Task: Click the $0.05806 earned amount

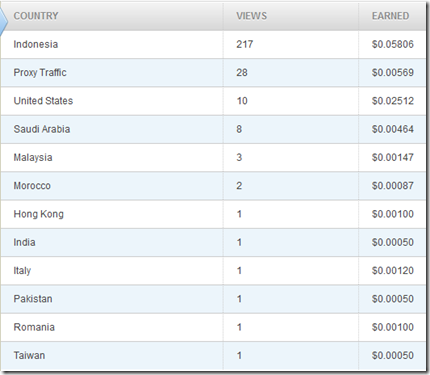Action: click(x=393, y=44)
